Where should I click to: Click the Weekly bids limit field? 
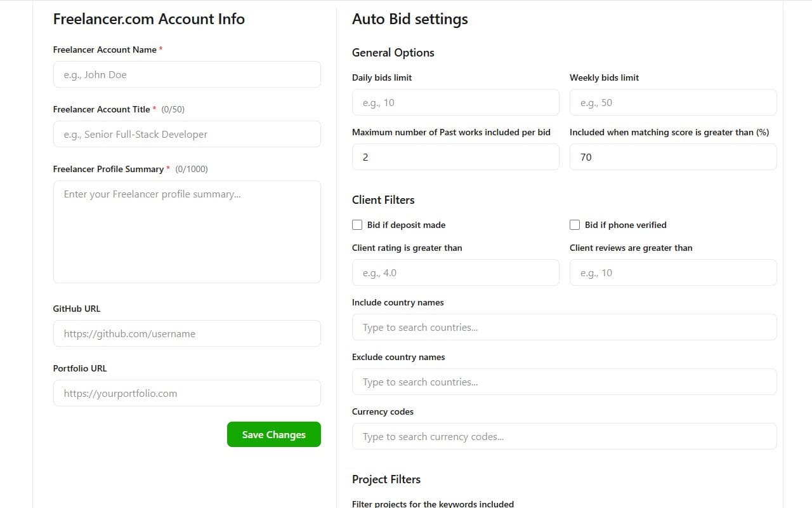pyautogui.click(x=672, y=102)
